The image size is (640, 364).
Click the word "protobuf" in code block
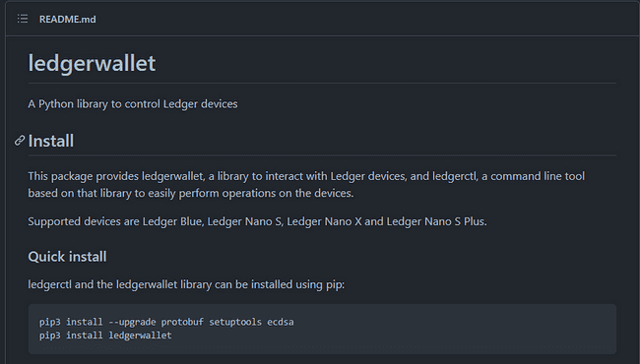click(x=182, y=322)
